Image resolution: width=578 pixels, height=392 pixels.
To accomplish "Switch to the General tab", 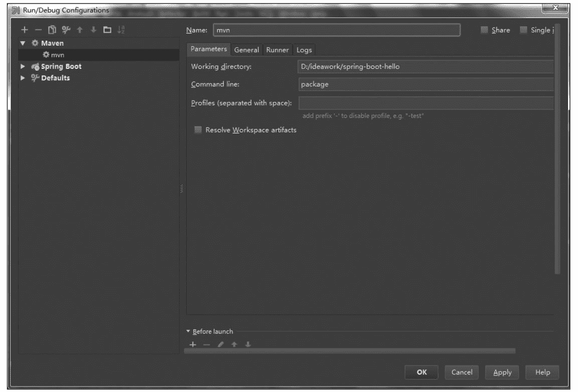I will tap(246, 50).
